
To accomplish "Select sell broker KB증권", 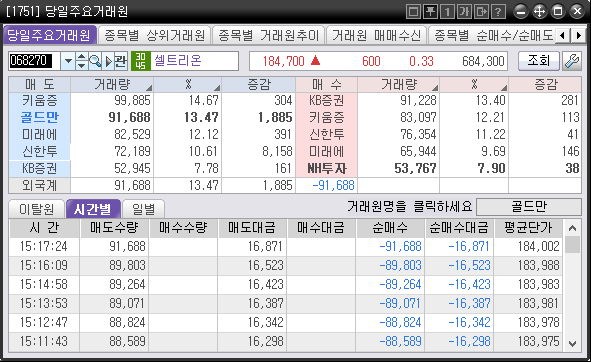I will pos(40,168).
